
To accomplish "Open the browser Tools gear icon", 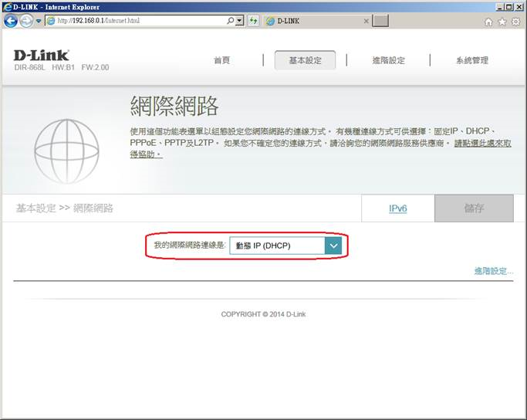I will [515, 22].
